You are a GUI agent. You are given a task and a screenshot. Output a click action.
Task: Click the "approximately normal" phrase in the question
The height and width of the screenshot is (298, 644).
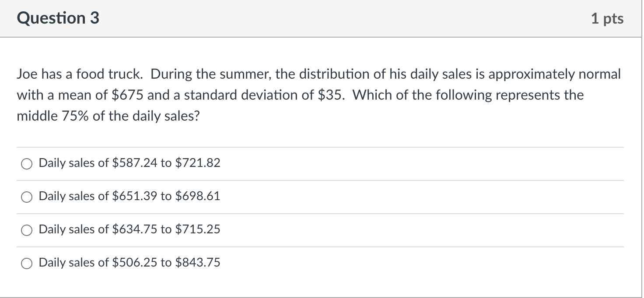(554, 74)
